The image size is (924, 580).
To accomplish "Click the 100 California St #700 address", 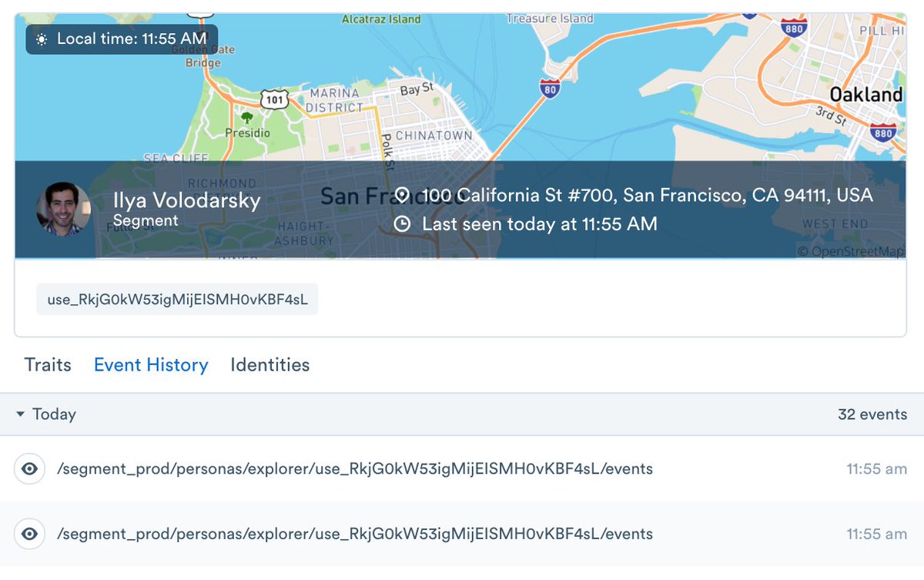I will (648, 195).
